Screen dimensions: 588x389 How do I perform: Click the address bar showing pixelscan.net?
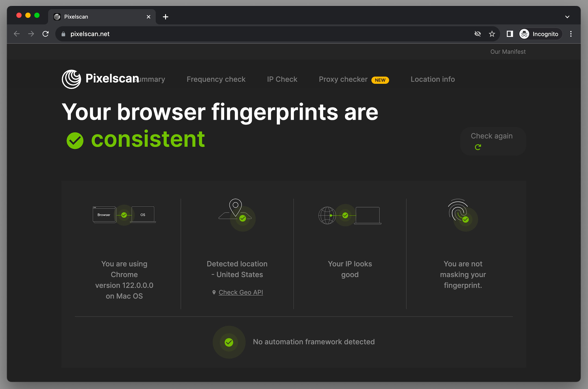pos(245,34)
